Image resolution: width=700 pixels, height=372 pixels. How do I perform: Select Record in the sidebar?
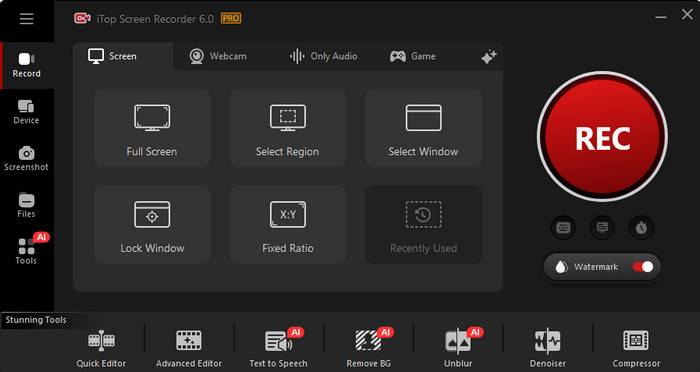27,66
